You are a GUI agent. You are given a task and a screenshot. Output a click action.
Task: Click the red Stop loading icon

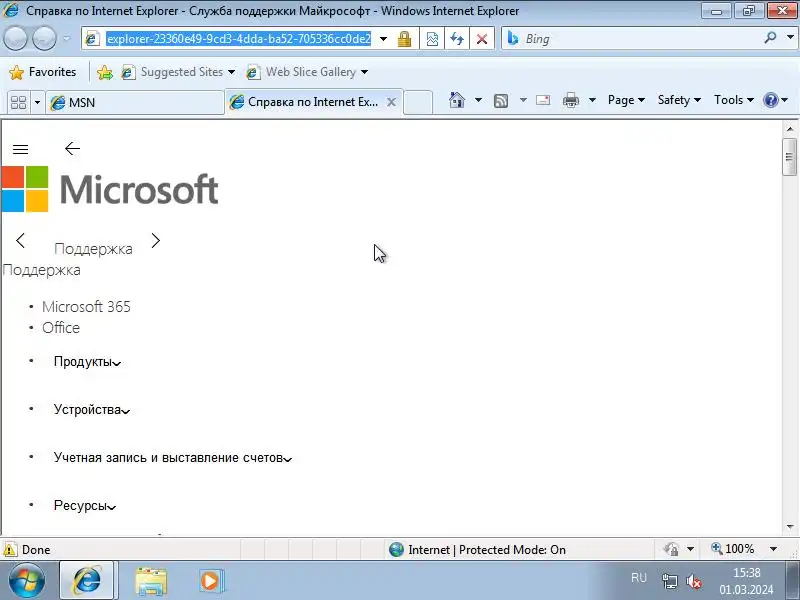point(482,39)
